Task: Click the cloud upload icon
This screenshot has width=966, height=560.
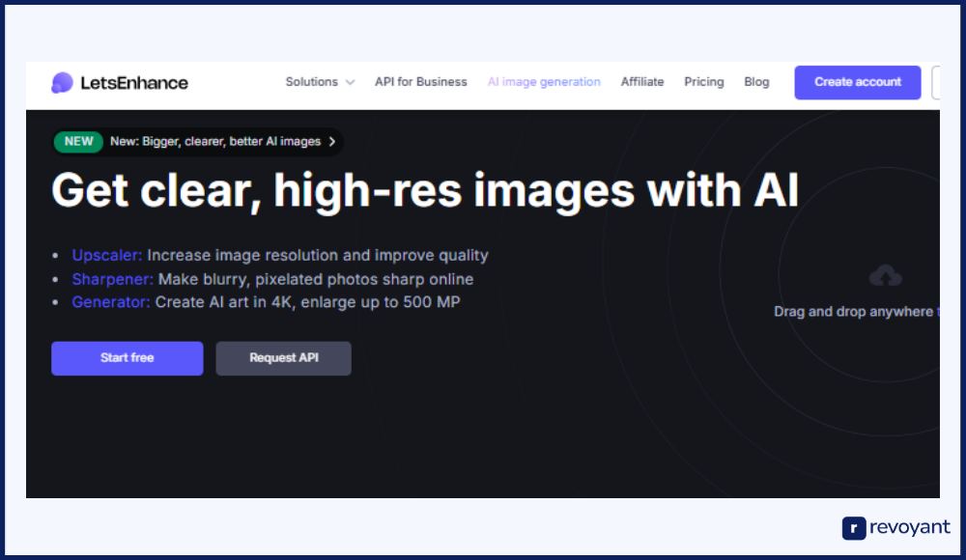Action: point(885,276)
